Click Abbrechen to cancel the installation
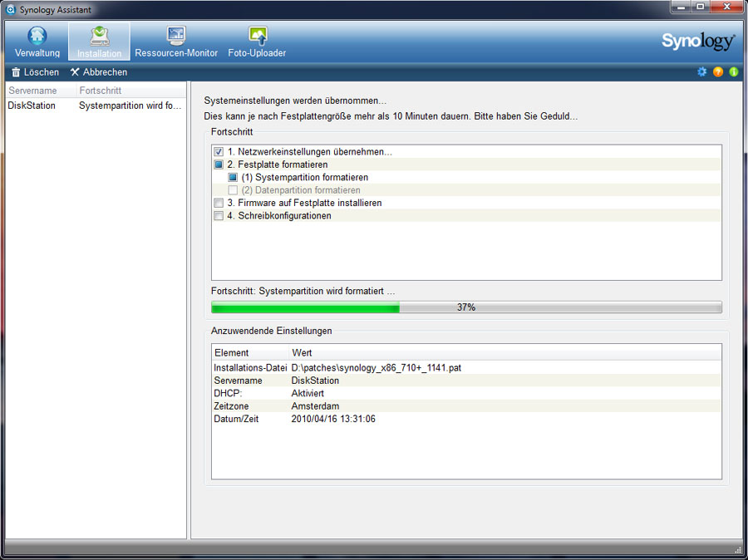 (99, 72)
